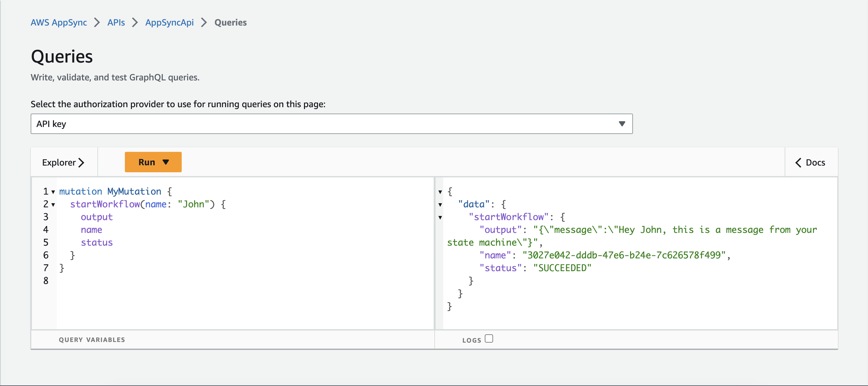The height and width of the screenshot is (386, 868).
Task: Open the QUERY VARIABLES panel
Action: pos(92,339)
